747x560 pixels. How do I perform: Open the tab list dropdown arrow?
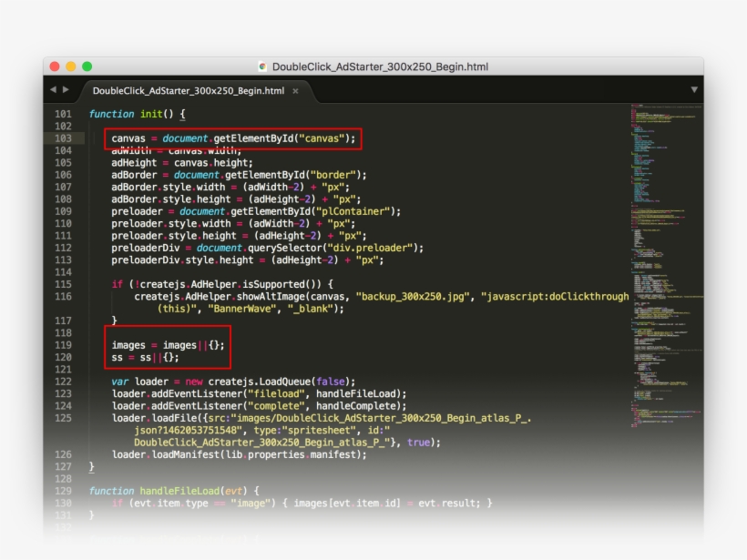pyautogui.click(x=693, y=90)
